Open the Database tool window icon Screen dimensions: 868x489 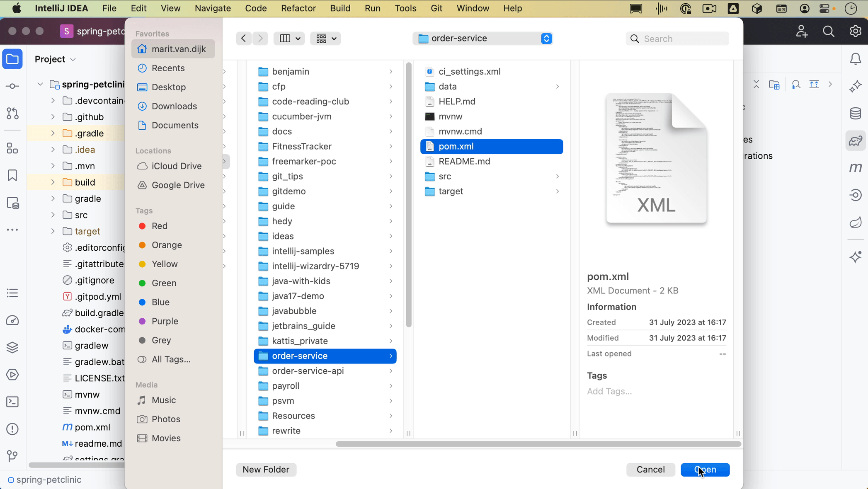pos(856,114)
